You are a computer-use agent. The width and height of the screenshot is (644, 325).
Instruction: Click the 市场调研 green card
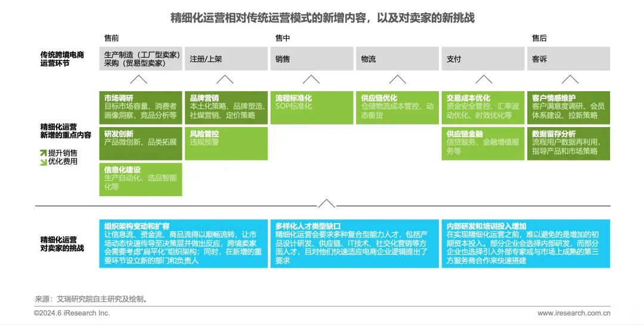pos(141,108)
